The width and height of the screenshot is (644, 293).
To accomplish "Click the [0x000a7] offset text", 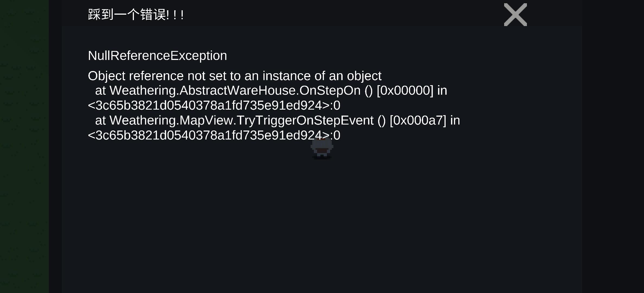I will (x=418, y=120).
